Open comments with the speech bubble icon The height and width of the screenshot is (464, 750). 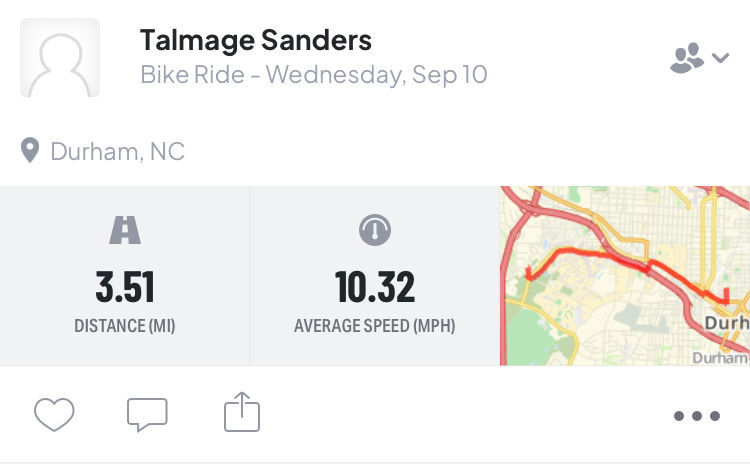pyautogui.click(x=147, y=414)
